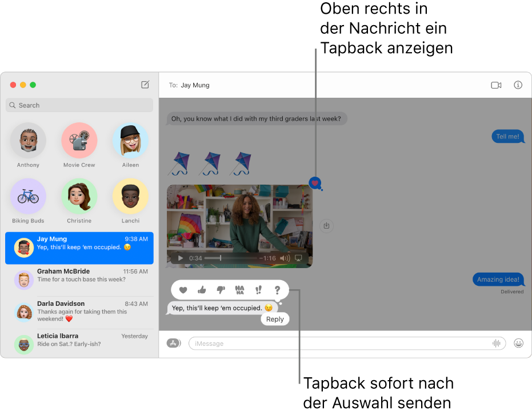The height and width of the screenshot is (415, 532).
Task: Toggle the thumbs down Tapback
Action: 221,290
